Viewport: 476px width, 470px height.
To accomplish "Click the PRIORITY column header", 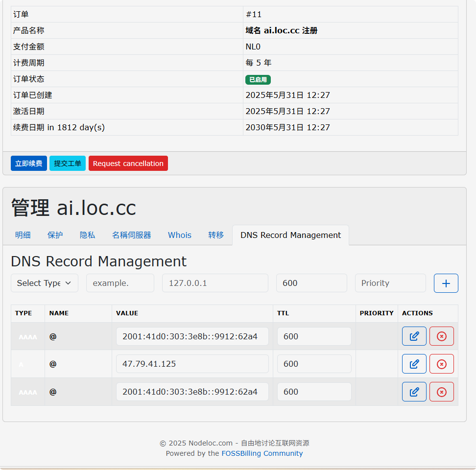I will pos(377,313).
